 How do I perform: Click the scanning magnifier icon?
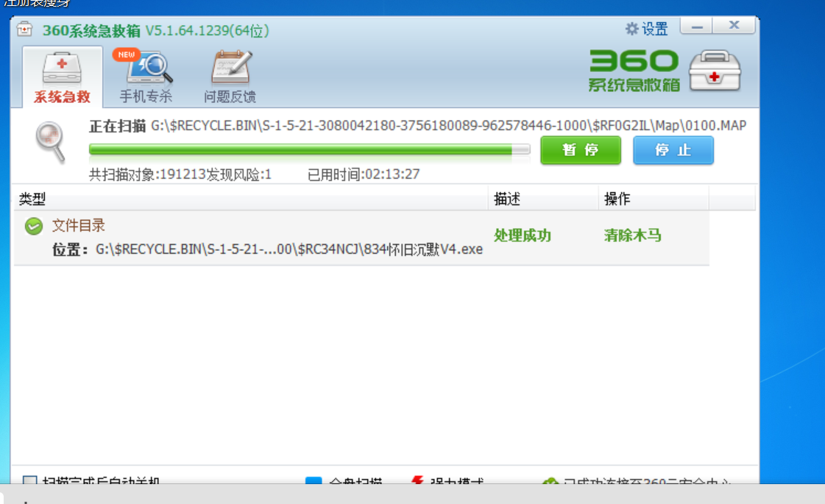click(x=50, y=141)
